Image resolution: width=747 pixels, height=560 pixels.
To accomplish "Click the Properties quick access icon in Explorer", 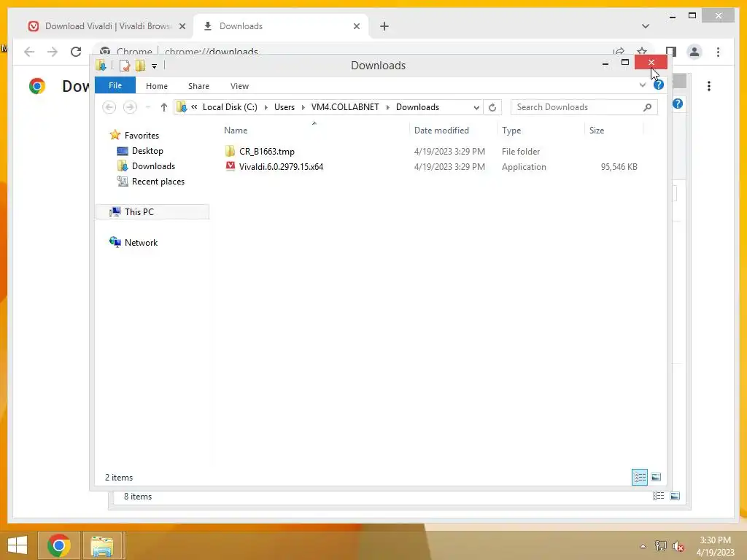I will pos(124,66).
